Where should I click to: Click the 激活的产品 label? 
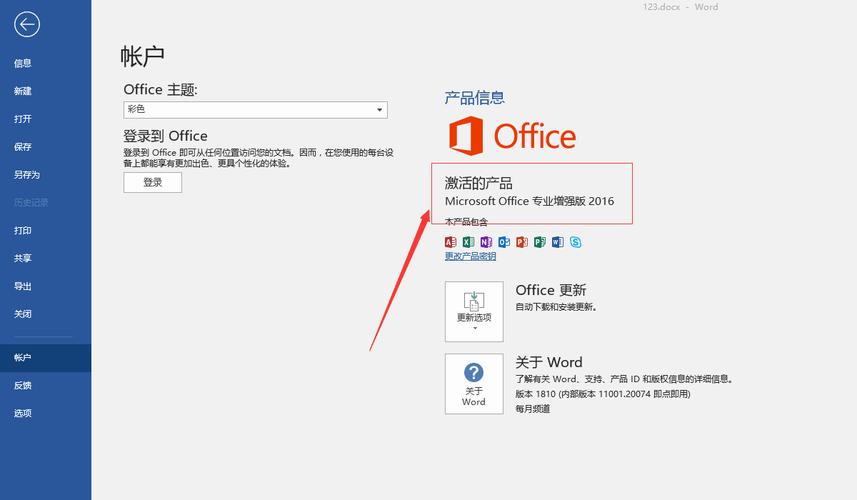[x=478, y=183]
